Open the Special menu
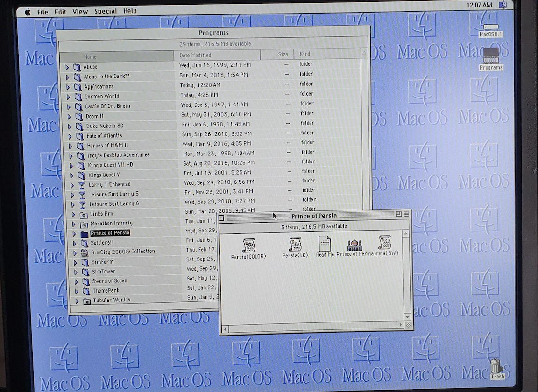The image size is (538, 392). point(106,12)
